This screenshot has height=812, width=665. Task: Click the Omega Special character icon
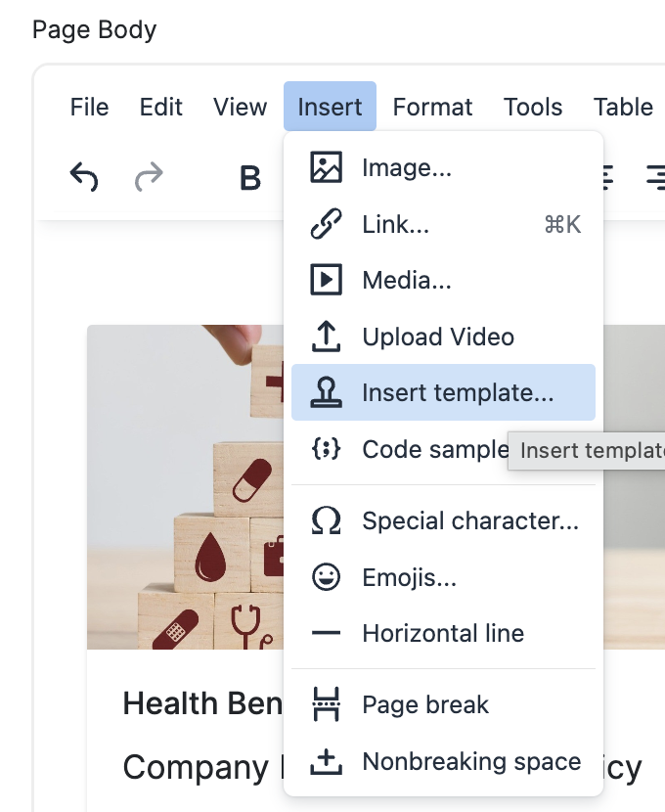(326, 520)
